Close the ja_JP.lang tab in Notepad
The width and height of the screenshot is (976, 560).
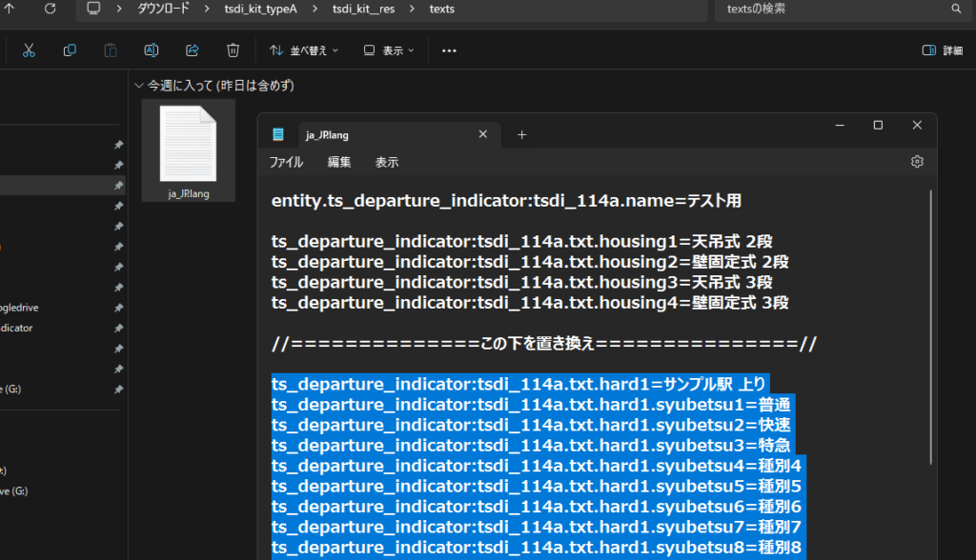[483, 135]
